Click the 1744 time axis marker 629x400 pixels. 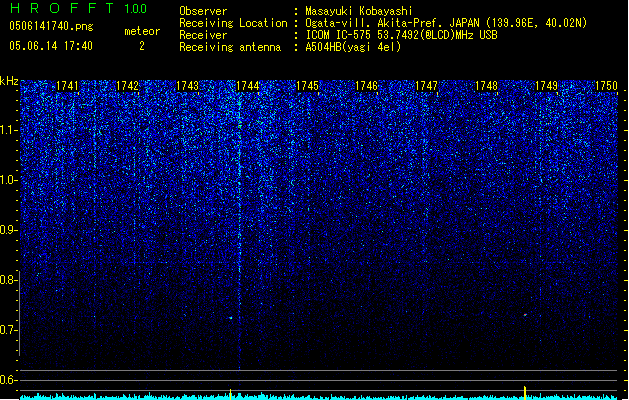pos(248,86)
